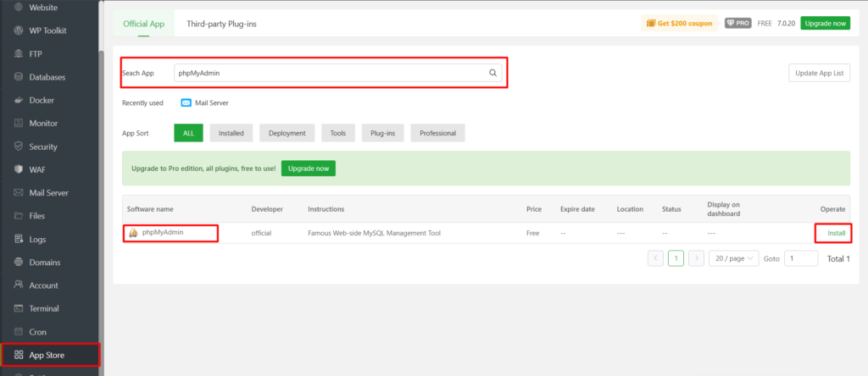Click the Goto page number field
This screenshot has height=376, width=868.
coord(801,258)
